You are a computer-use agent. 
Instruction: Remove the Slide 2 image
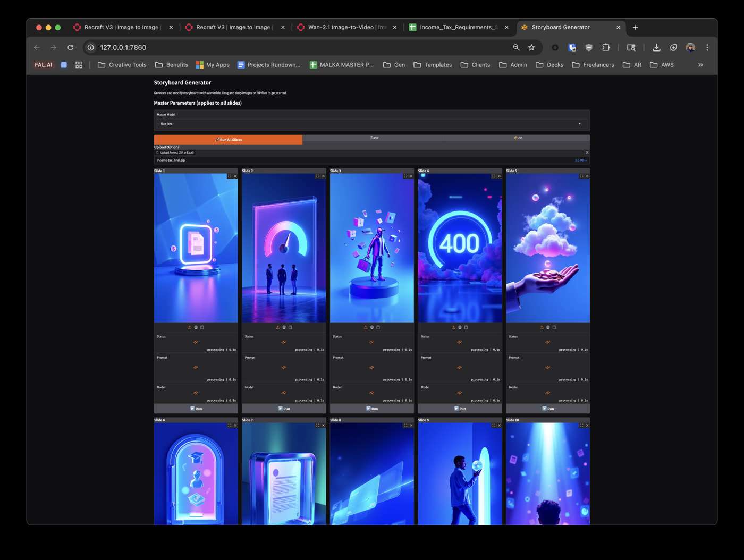pos(323,176)
